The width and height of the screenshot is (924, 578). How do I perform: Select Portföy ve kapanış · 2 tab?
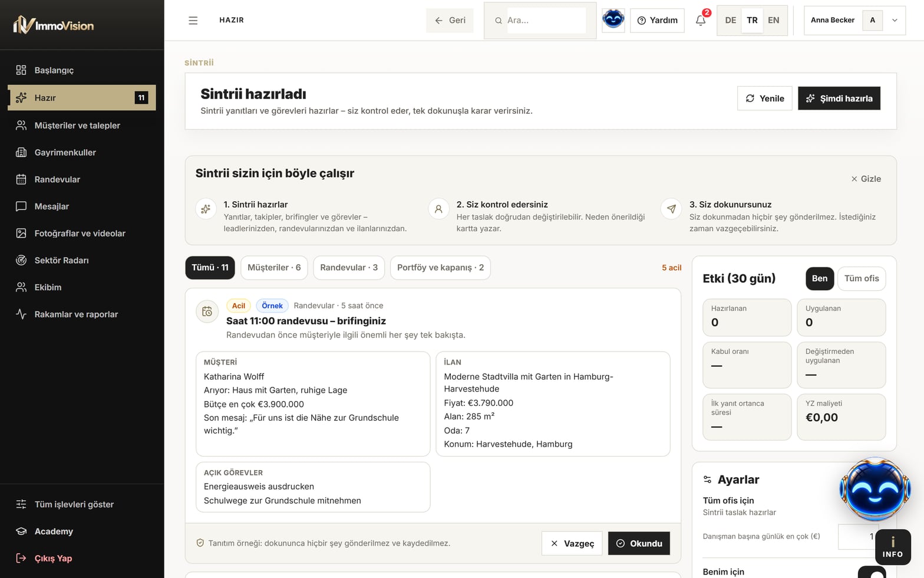(x=440, y=268)
